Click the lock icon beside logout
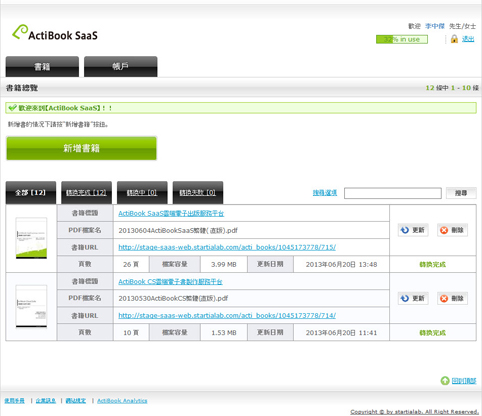 click(x=454, y=39)
